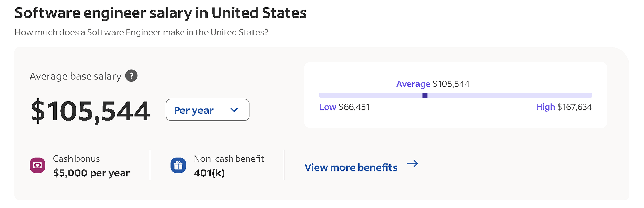Click the salary range bar near the High end

[x=571, y=95]
